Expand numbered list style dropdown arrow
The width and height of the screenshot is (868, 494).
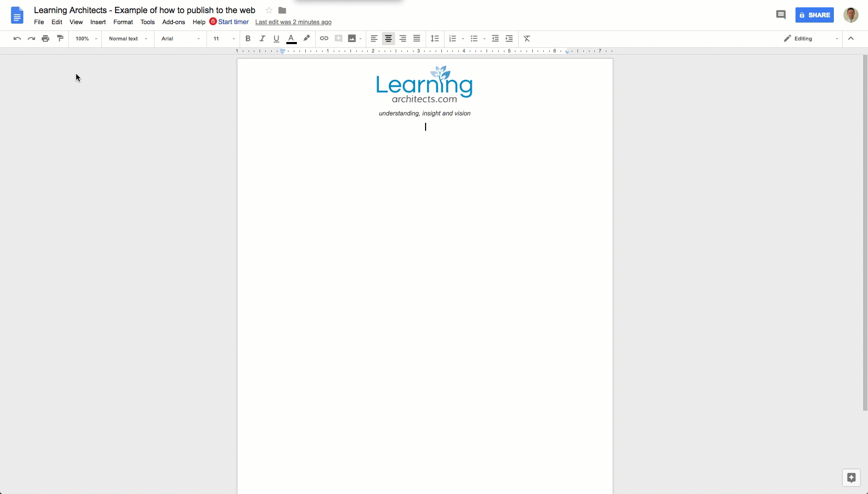pos(463,39)
